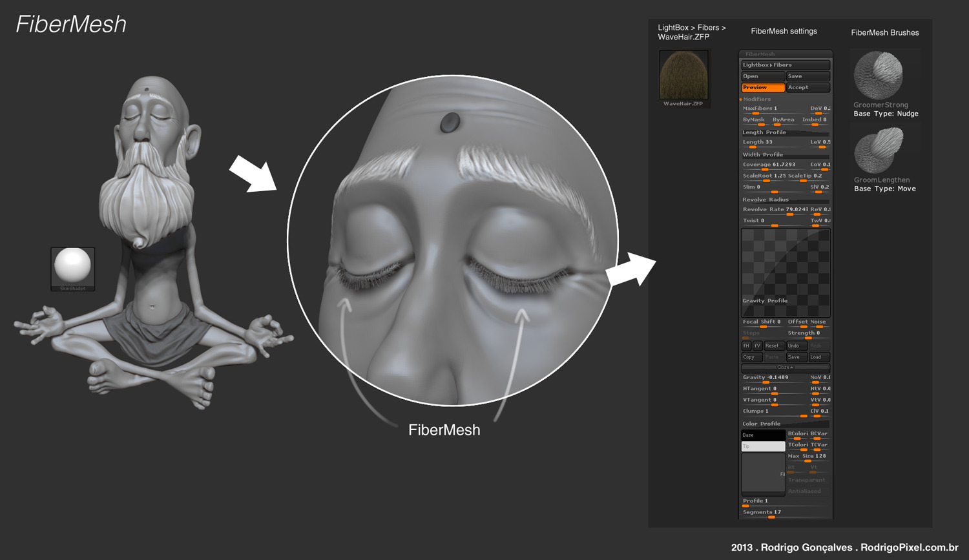Viewport: 969px width, 560px height.
Task: Adjust the LeV slider
Action: [820, 143]
